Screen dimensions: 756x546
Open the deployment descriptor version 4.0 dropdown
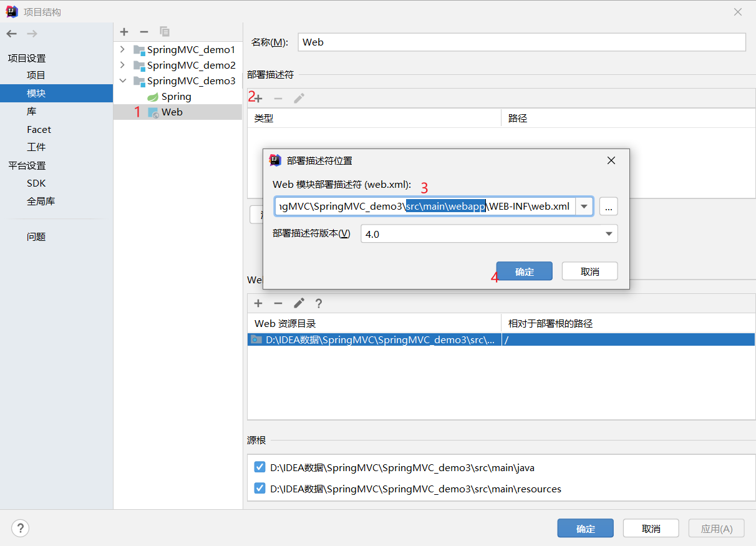[x=608, y=233]
